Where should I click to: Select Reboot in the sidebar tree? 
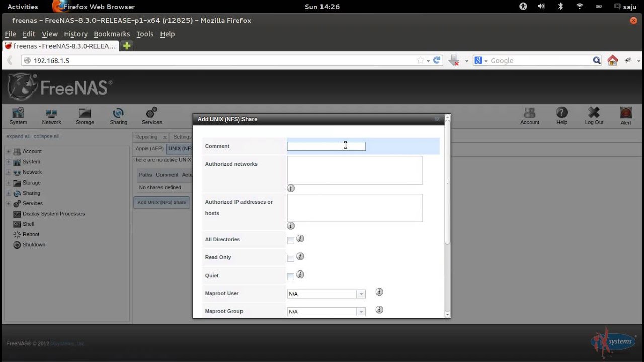[x=31, y=234]
